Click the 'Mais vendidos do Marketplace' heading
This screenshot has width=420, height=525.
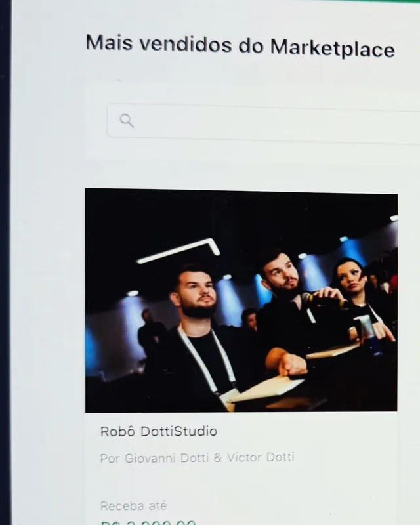pos(240,46)
